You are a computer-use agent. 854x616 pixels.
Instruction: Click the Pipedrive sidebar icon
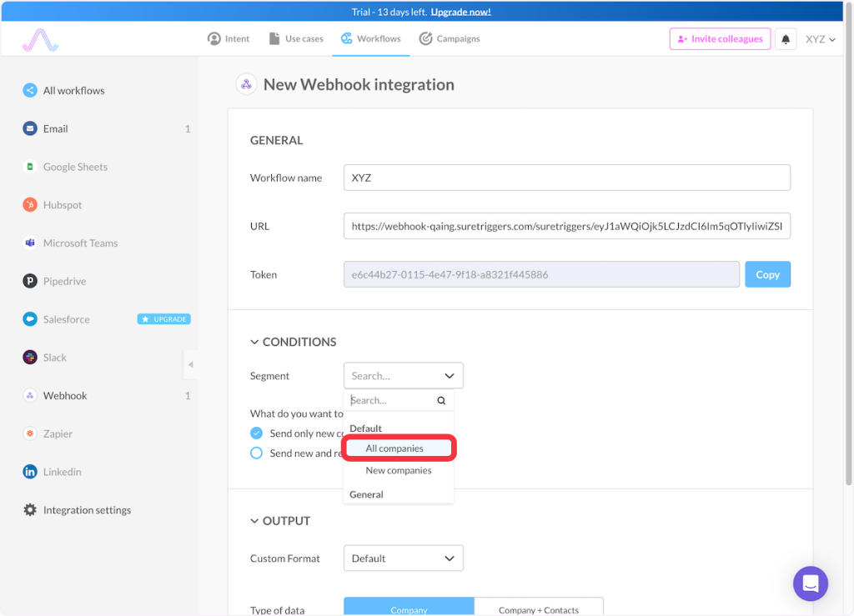click(30, 282)
